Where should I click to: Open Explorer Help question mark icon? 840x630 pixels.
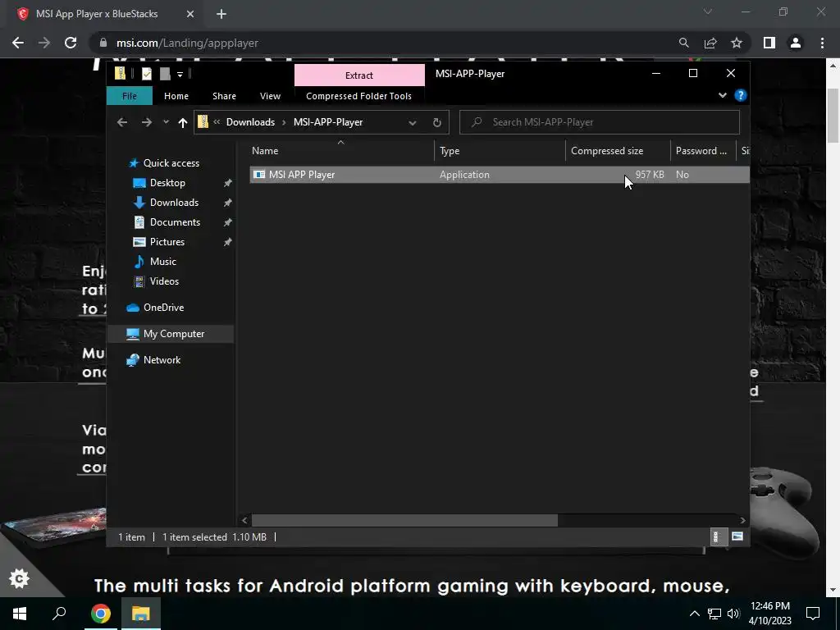(x=741, y=95)
